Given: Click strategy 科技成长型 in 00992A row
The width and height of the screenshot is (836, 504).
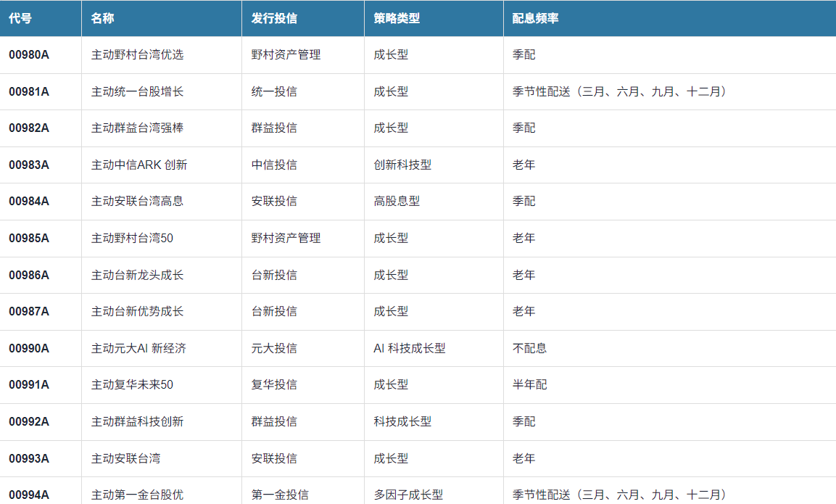Looking at the screenshot, I should [402, 421].
